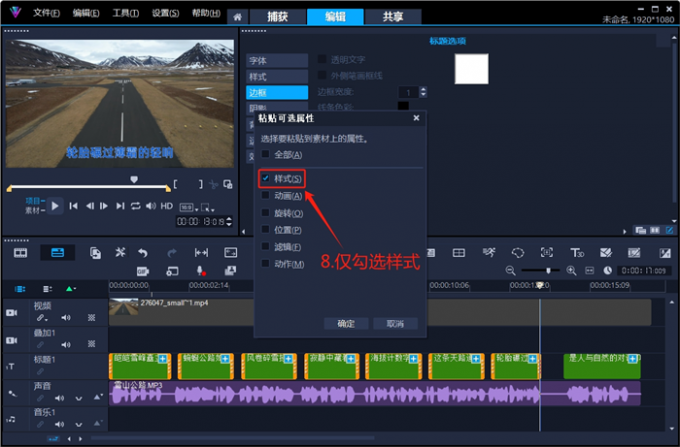Check the 动作(M) option
The image size is (680, 447).
[x=265, y=263]
